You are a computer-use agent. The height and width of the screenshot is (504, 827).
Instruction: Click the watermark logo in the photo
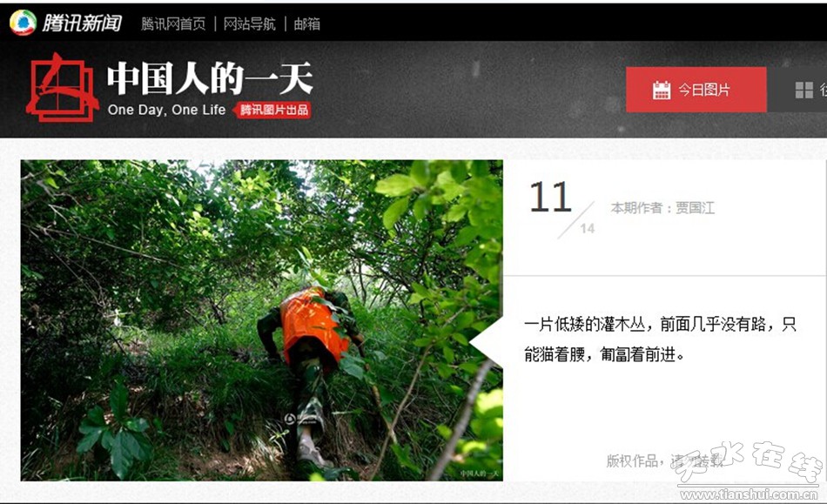tap(300, 420)
